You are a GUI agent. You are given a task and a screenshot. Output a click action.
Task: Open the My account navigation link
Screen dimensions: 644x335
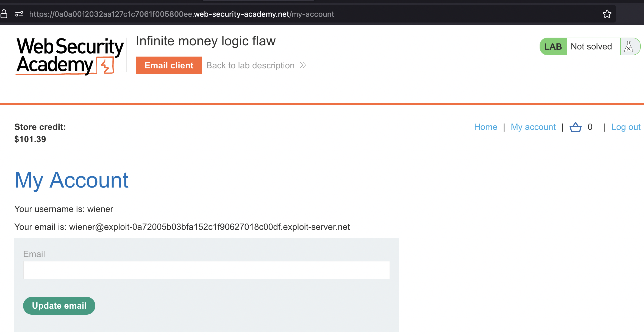533,127
